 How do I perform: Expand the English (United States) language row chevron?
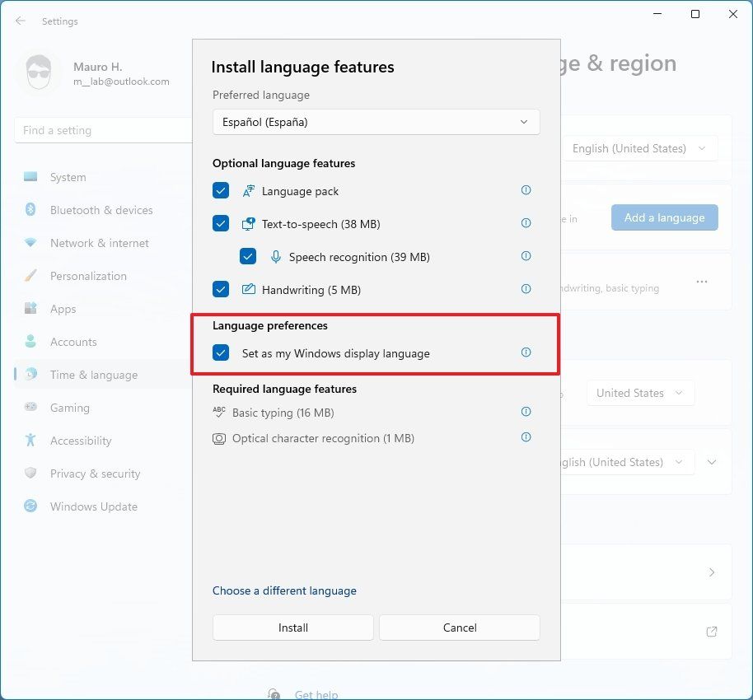(x=712, y=462)
